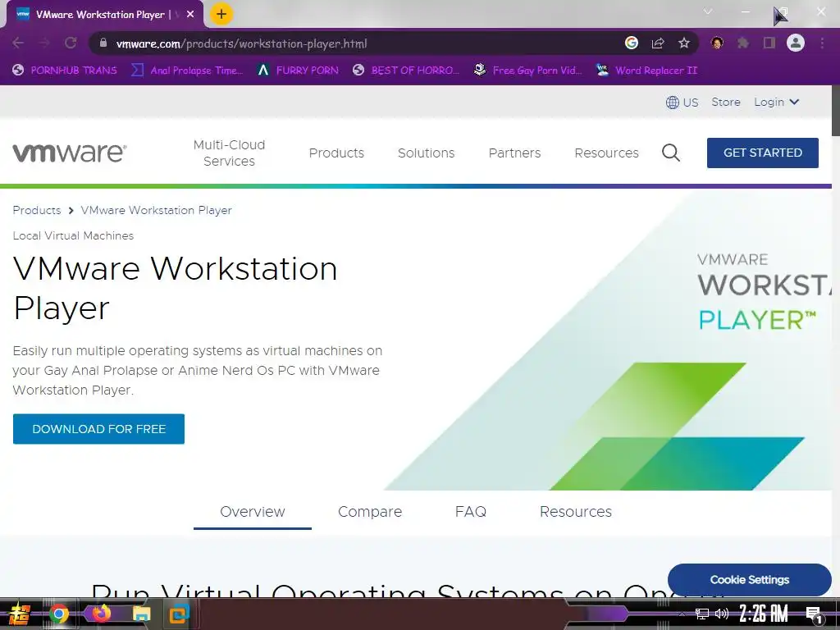This screenshot has width=840, height=630.
Task: Open the Resources navigation menu in header
Action: (606, 153)
